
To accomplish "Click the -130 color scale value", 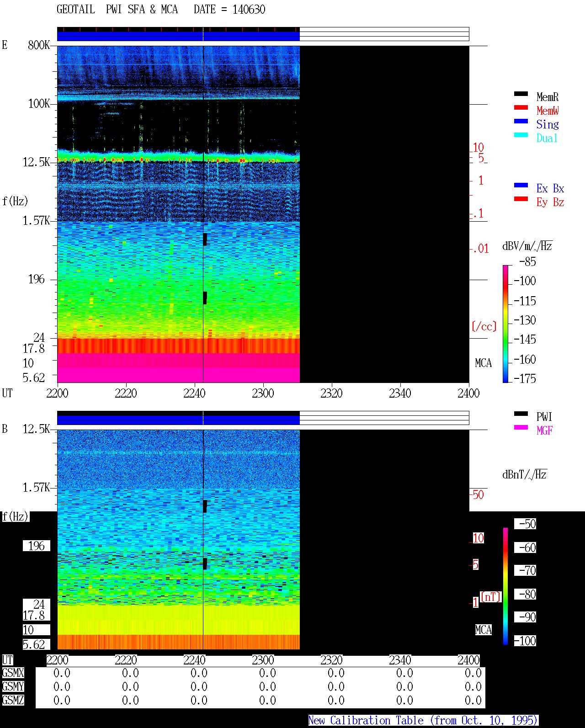I will tap(525, 320).
